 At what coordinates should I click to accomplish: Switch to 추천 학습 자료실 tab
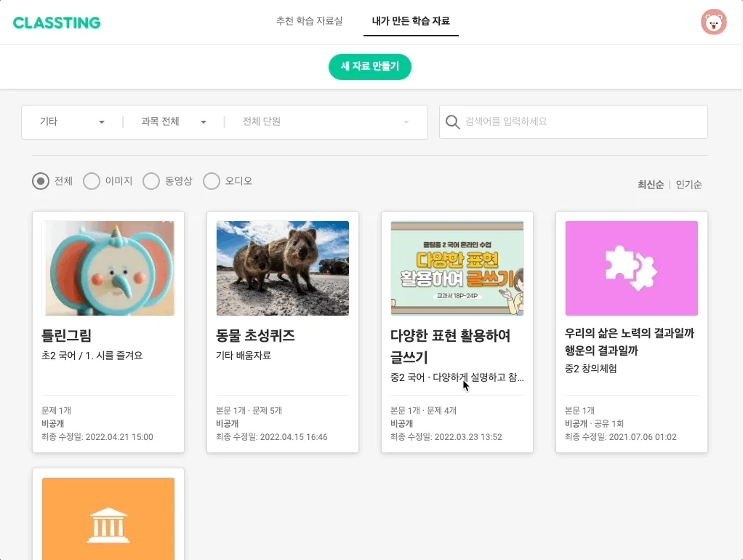pos(310,21)
